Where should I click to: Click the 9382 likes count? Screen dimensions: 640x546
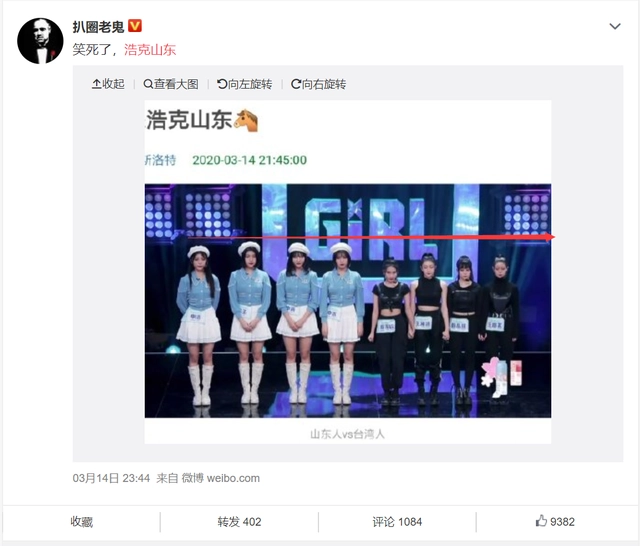click(x=562, y=522)
